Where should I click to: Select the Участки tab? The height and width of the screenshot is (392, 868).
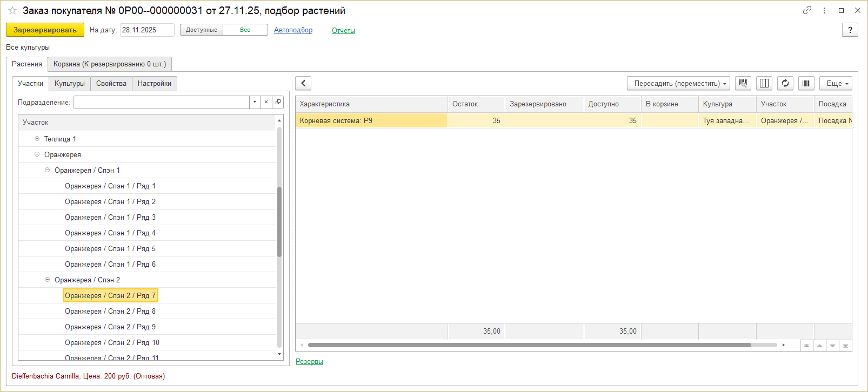[30, 84]
